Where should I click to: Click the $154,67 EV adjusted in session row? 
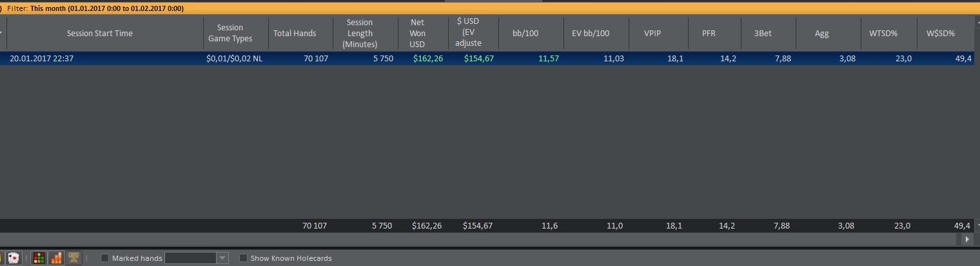(x=479, y=59)
